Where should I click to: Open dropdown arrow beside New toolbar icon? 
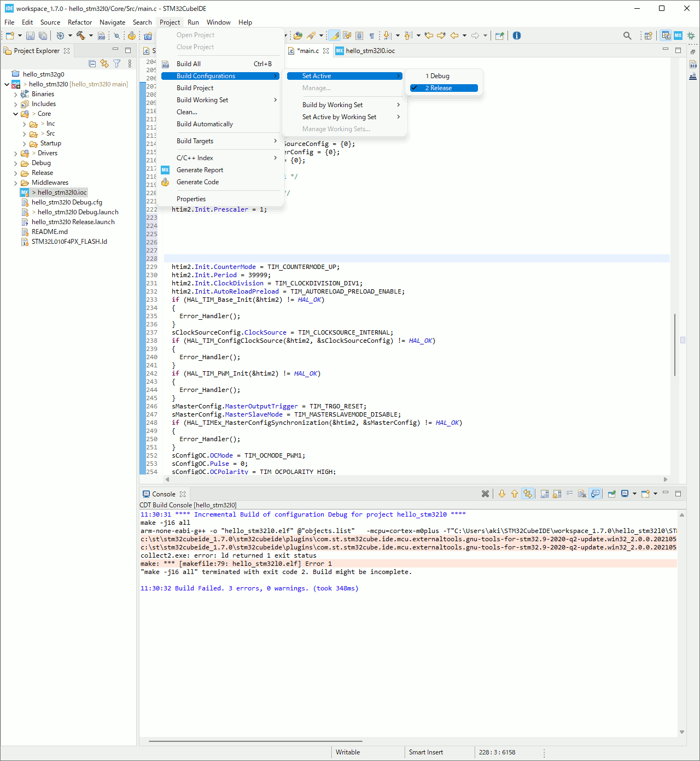20,36
